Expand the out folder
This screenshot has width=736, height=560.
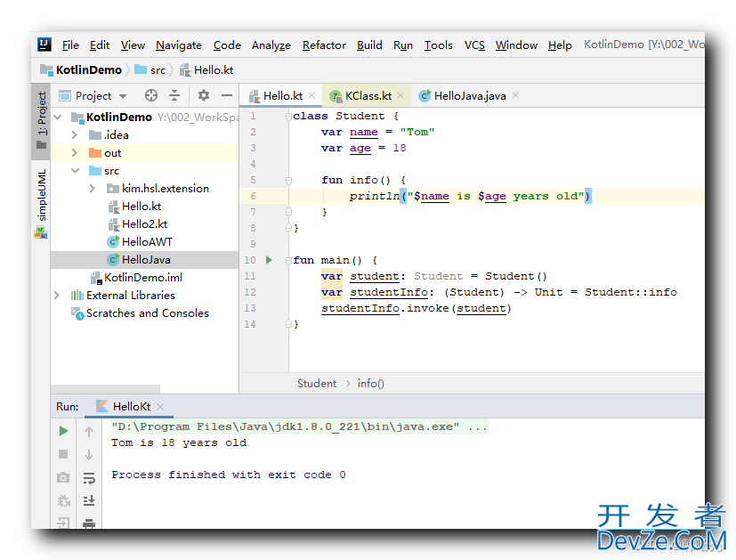click(75, 153)
